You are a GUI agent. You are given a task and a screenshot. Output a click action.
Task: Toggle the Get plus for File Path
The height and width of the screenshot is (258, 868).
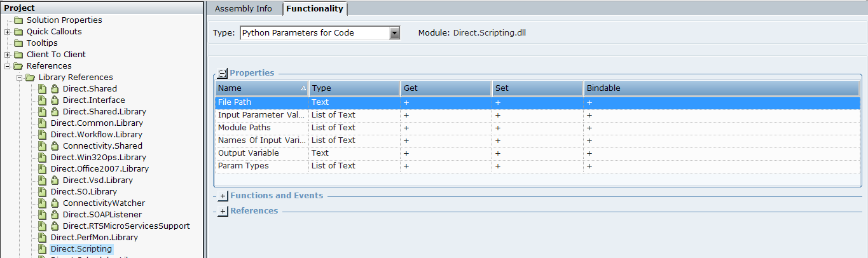pos(406,102)
